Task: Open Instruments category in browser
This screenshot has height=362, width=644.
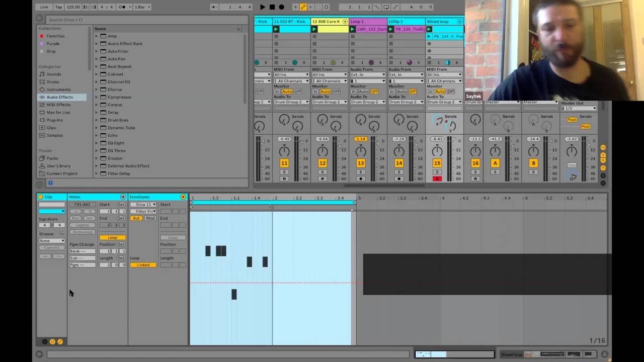Action: (58, 89)
